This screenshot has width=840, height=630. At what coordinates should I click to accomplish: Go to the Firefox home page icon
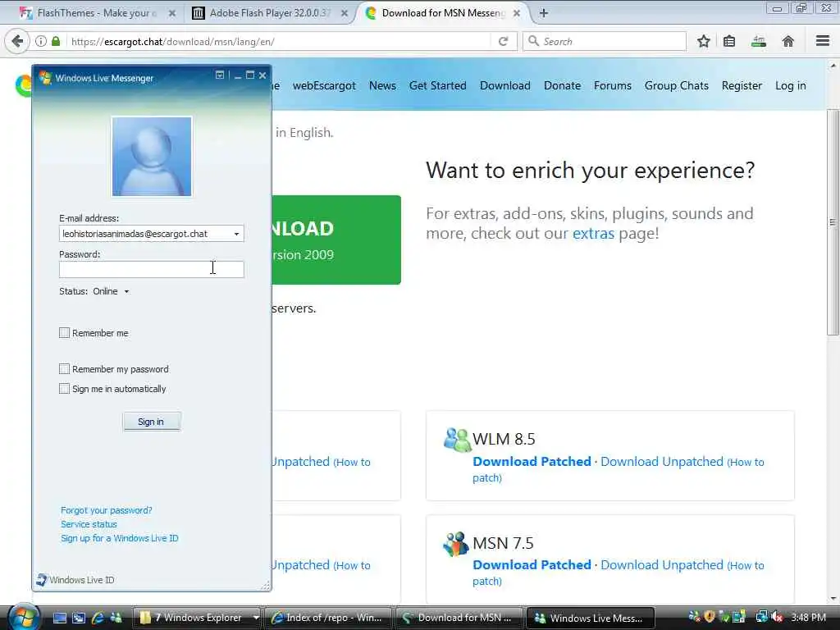788,41
